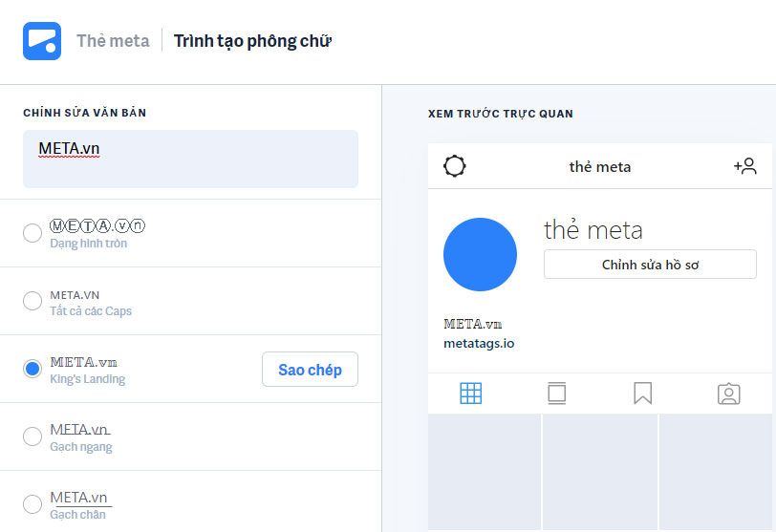
Task: Select the Tất cả các Caps radio button
Action: [32, 301]
